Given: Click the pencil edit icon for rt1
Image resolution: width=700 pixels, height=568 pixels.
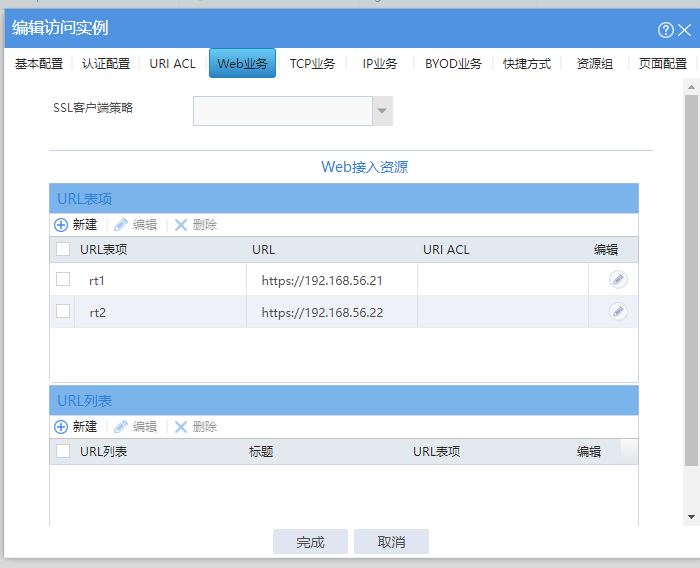Looking at the screenshot, I should tap(618, 280).
